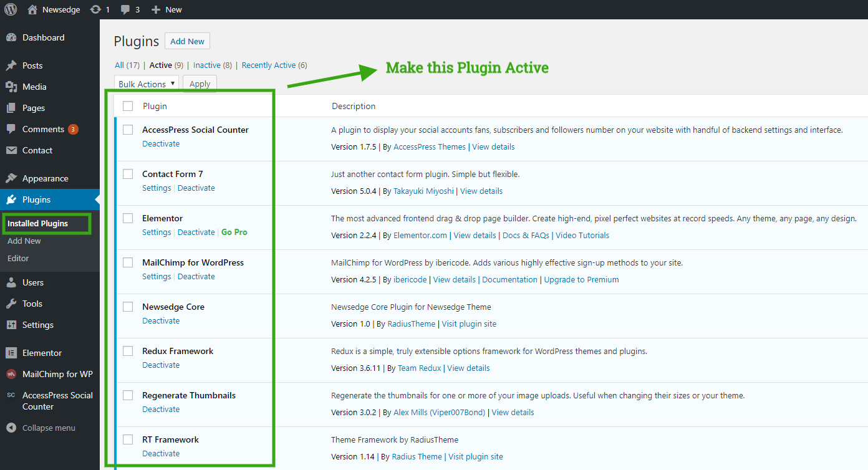The width and height of the screenshot is (868, 470).
Task: Visit Newsedge Core plugin site
Action: click(x=469, y=324)
